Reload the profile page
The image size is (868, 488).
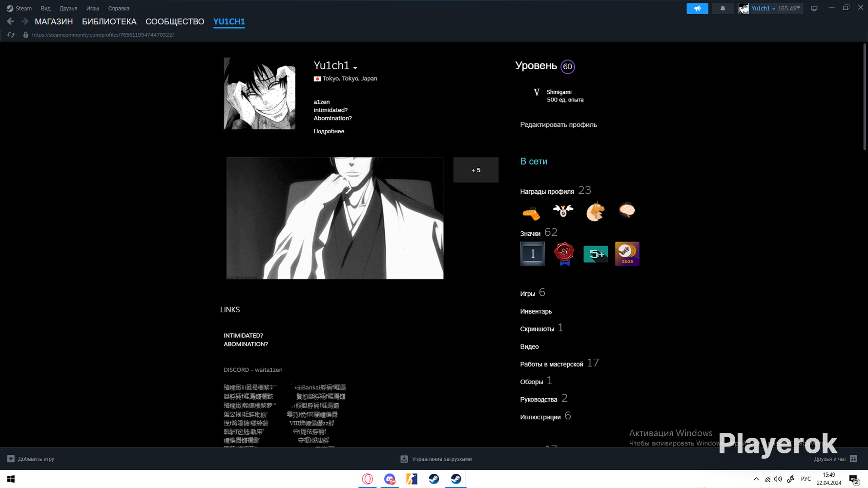pyautogui.click(x=11, y=35)
